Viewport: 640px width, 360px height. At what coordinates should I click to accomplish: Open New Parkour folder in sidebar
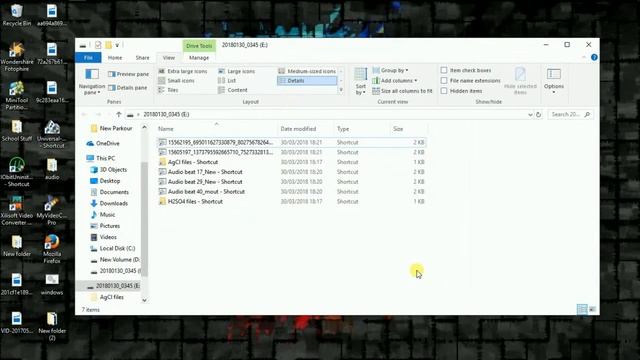click(111, 128)
